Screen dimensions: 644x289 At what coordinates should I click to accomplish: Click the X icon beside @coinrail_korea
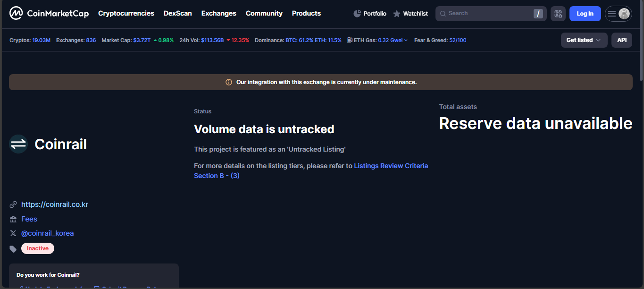(x=13, y=233)
